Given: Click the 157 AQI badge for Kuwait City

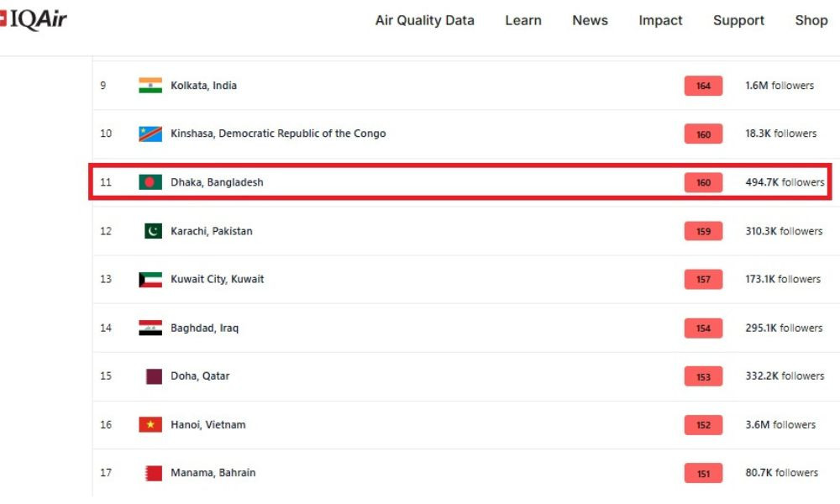Looking at the screenshot, I should pos(703,279).
